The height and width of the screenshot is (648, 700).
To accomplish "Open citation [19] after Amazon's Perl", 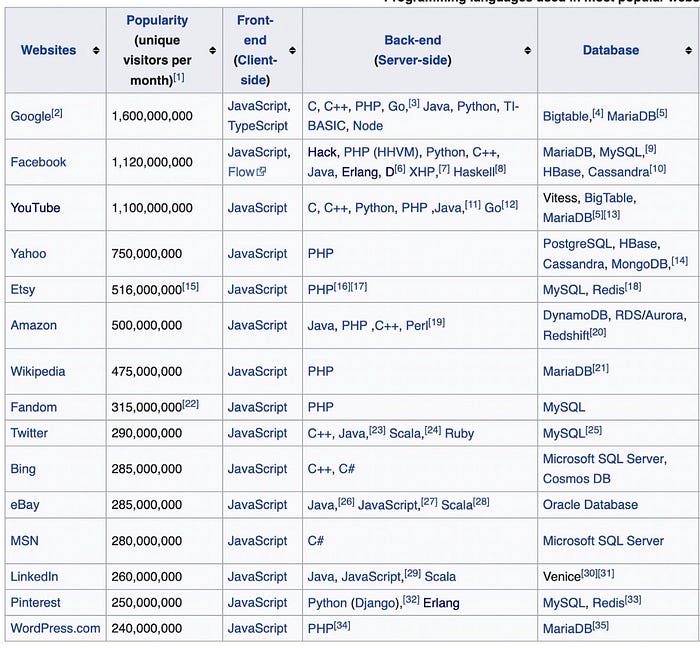I will [437, 322].
